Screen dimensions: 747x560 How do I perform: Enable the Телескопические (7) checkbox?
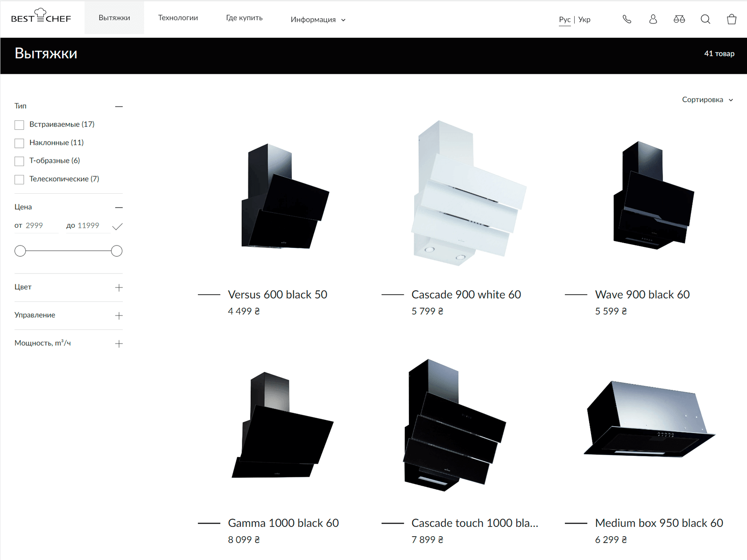click(19, 180)
